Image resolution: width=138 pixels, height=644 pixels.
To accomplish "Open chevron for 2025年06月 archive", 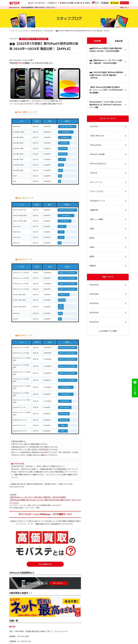I will (x=125, y=294).
